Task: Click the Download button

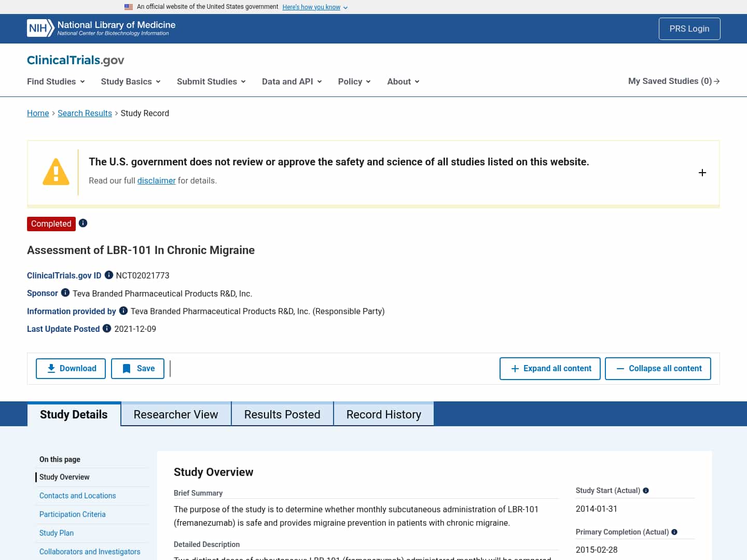Action: 71,369
